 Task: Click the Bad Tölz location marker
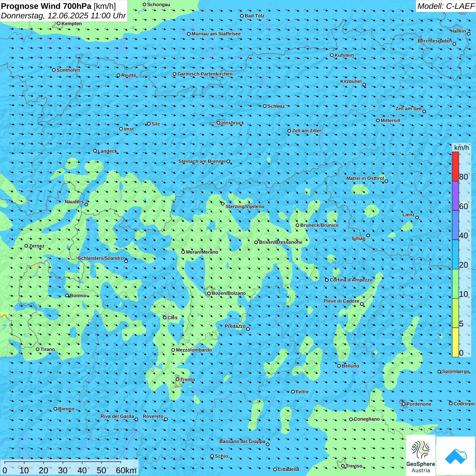(242, 16)
